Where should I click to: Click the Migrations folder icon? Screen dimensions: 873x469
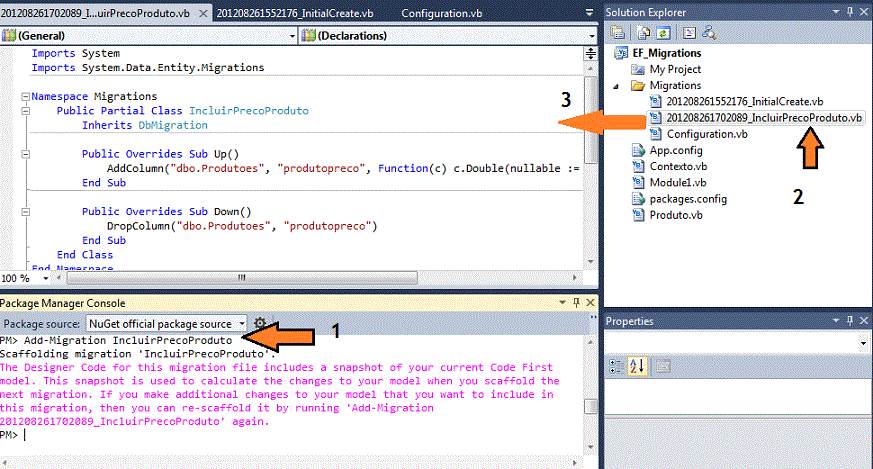pos(637,85)
